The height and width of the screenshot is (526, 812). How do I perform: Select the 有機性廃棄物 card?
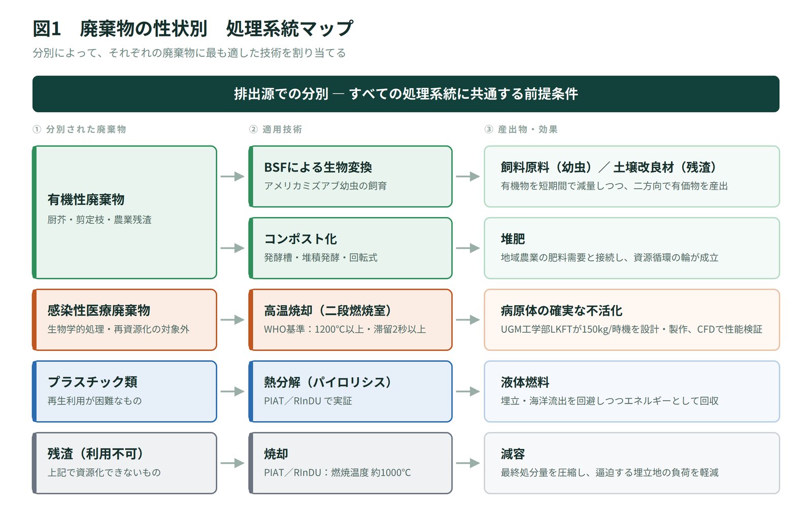click(x=124, y=212)
